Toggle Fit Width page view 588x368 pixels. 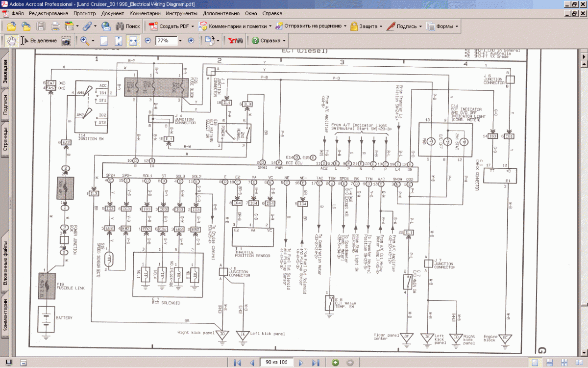click(132, 41)
